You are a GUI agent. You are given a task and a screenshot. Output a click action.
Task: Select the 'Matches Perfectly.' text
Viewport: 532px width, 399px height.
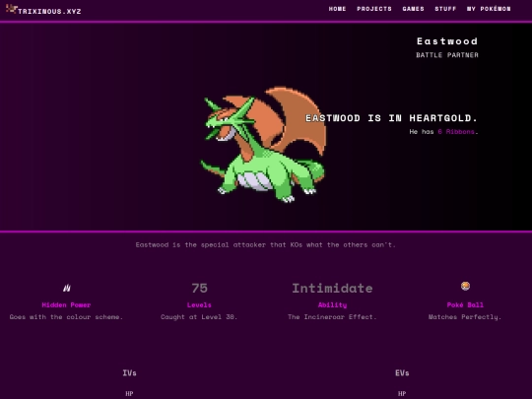pos(465,317)
